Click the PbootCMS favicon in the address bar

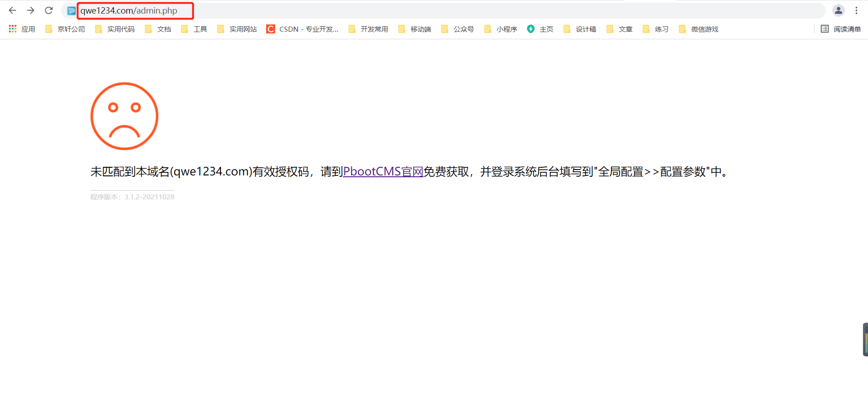pyautogui.click(x=71, y=10)
